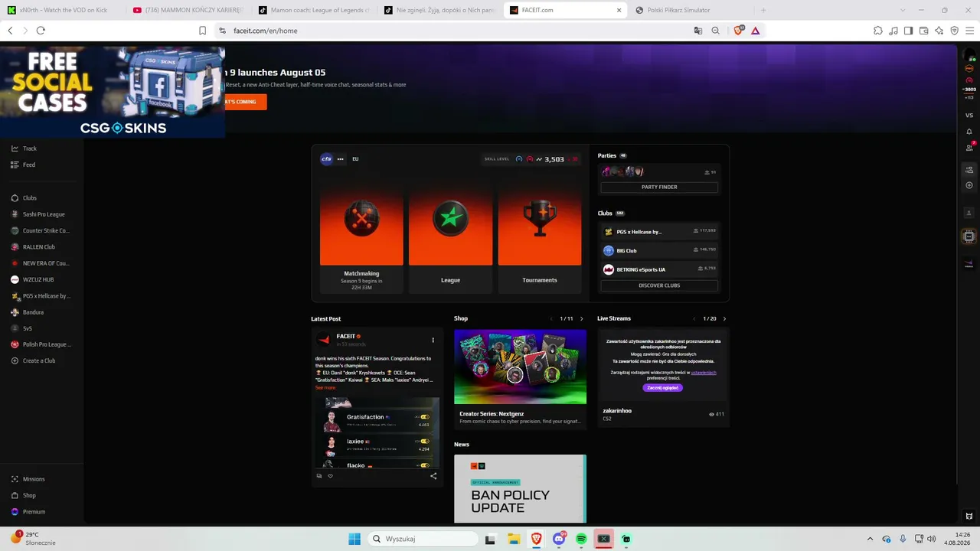Open the Track sidebar item
The width and height of the screenshot is (980, 551).
tap(24, 148)
